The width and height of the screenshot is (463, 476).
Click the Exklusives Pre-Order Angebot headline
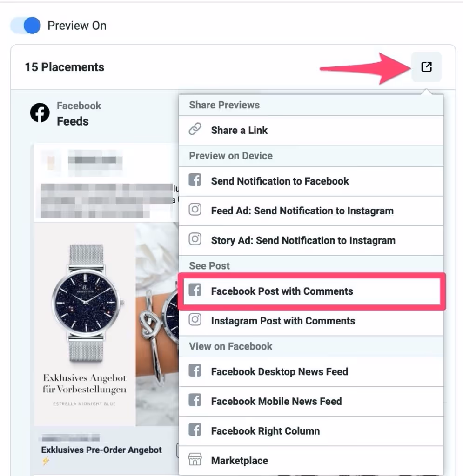pyautogui.click(x=101, y=450)
